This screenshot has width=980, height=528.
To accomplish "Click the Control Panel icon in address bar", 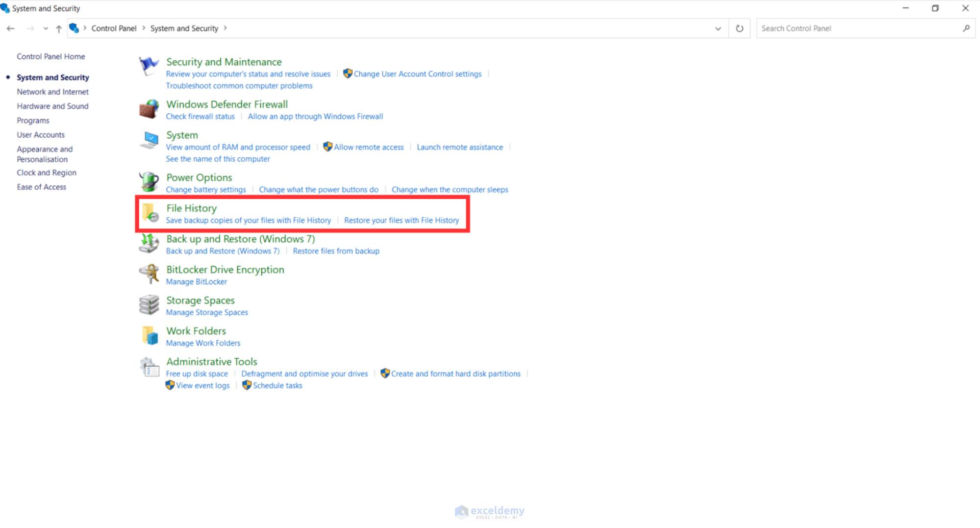I will coord(74,28).
